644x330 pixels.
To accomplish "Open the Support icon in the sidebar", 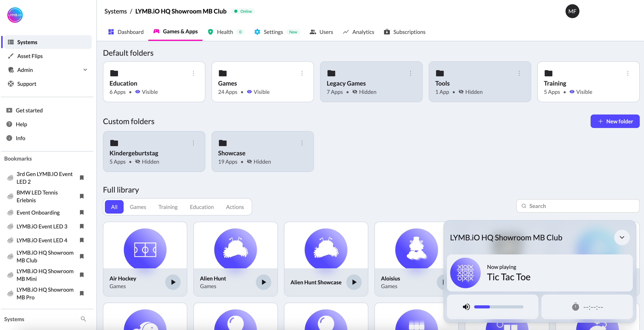I will tap(10, 84).
